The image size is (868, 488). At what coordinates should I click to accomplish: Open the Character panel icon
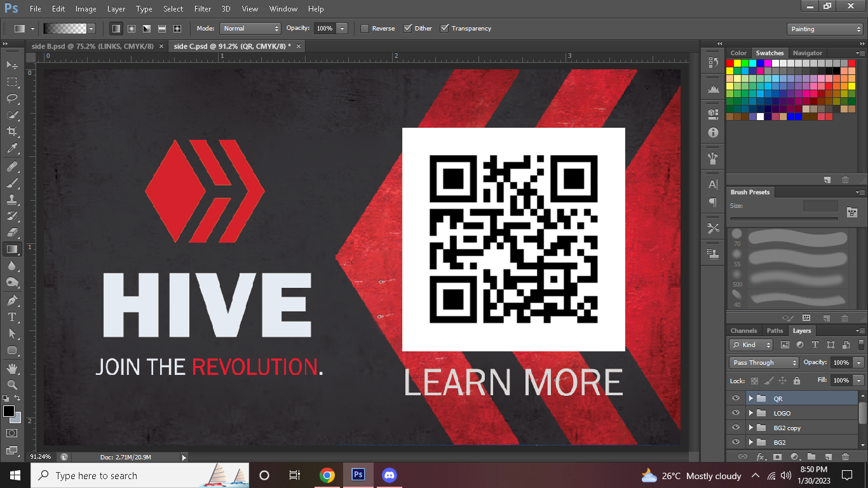(x=712, y=184)
